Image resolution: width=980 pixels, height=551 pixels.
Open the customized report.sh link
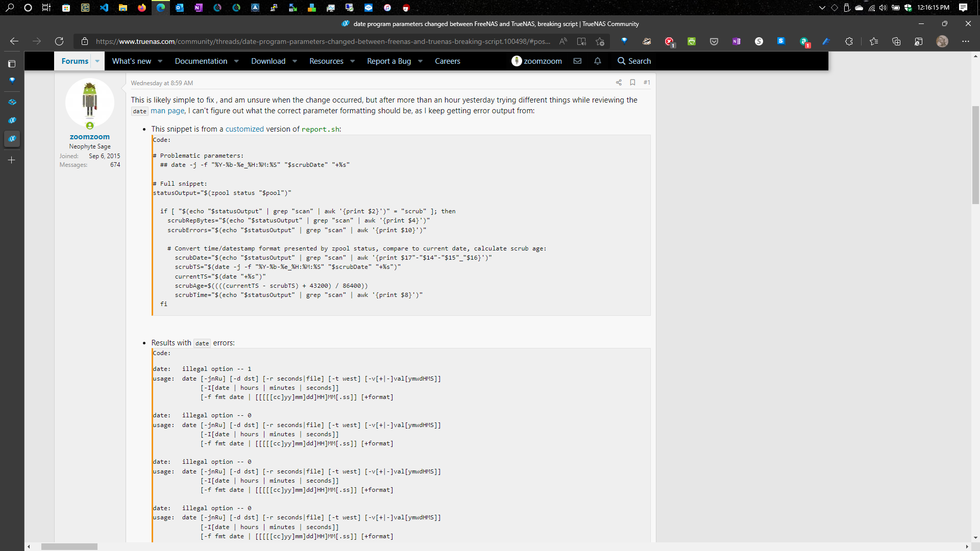coord(244,129)
